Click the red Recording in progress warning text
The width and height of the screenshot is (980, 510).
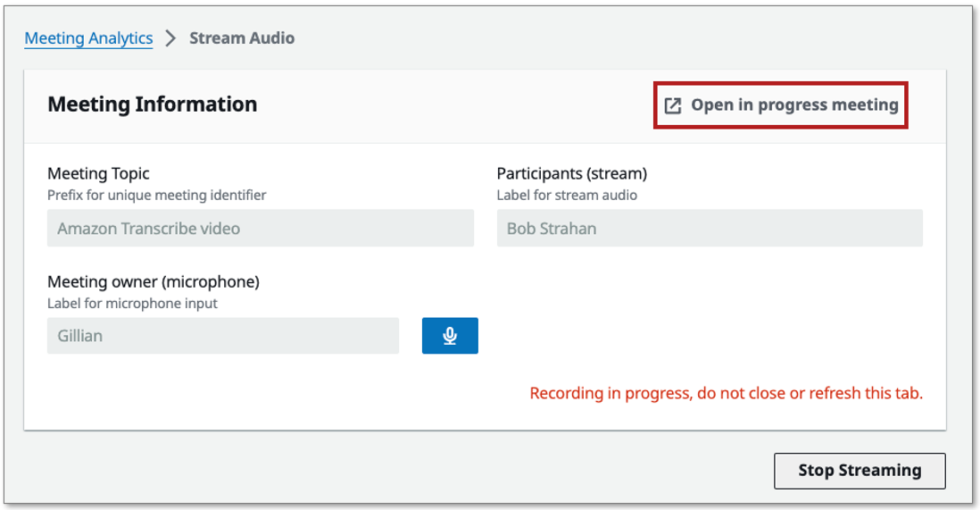pyautogui.click(x=726, y=393)
